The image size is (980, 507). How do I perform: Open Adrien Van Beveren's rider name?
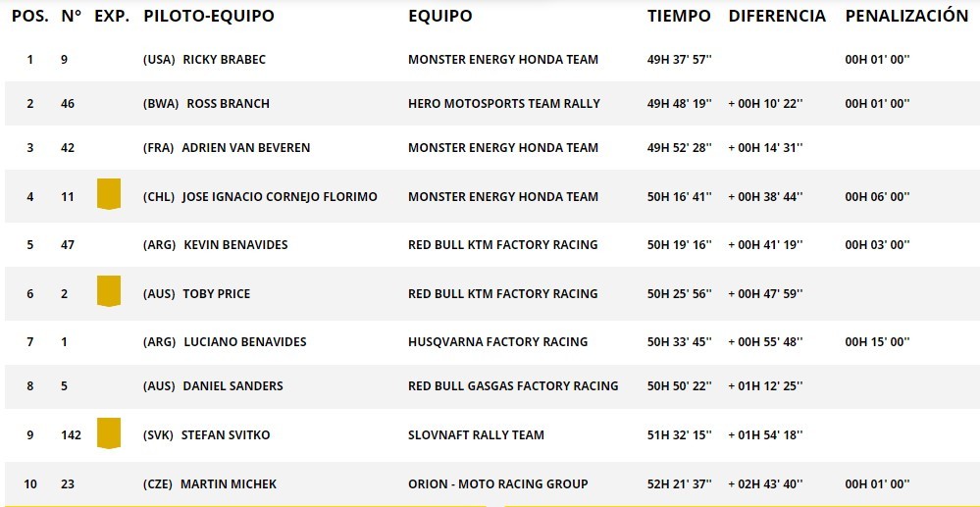pos(245,148)
